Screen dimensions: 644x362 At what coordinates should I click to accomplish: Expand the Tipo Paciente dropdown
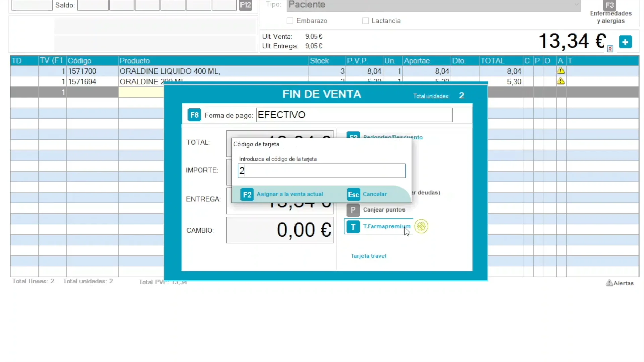click(x=576, y=5)
